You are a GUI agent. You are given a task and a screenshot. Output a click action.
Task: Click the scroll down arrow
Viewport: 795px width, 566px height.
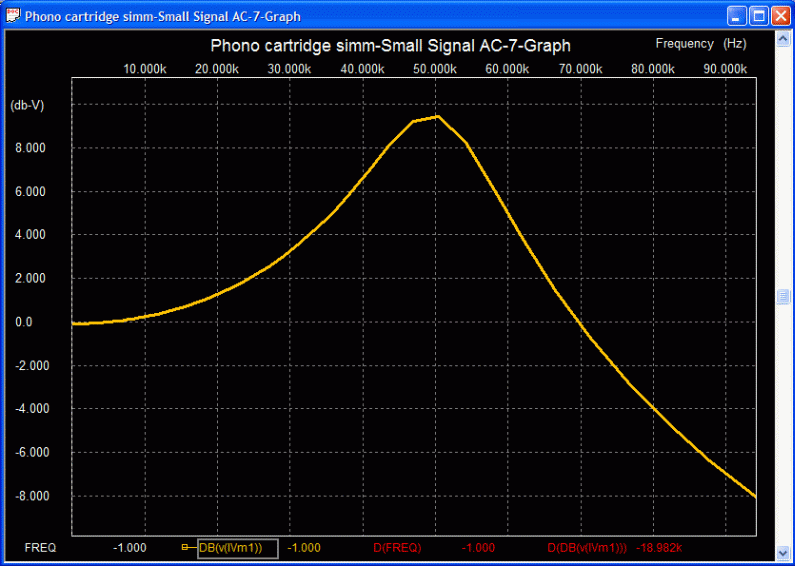785,553
